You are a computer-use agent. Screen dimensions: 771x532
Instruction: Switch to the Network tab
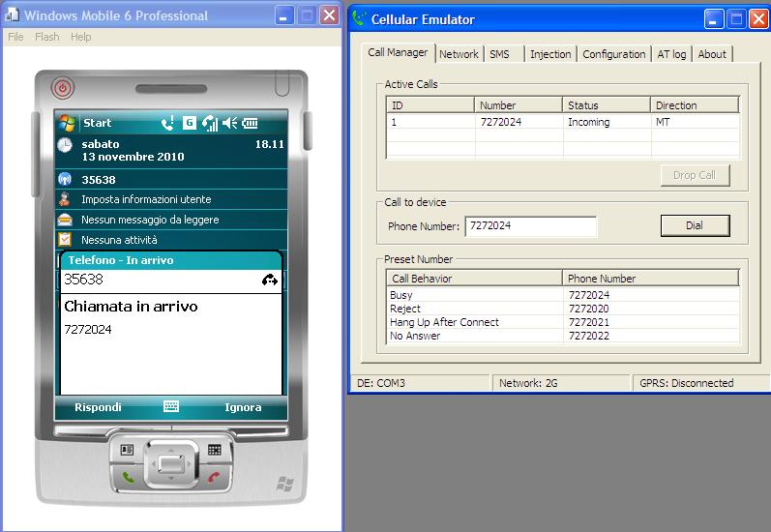point(459,54)
